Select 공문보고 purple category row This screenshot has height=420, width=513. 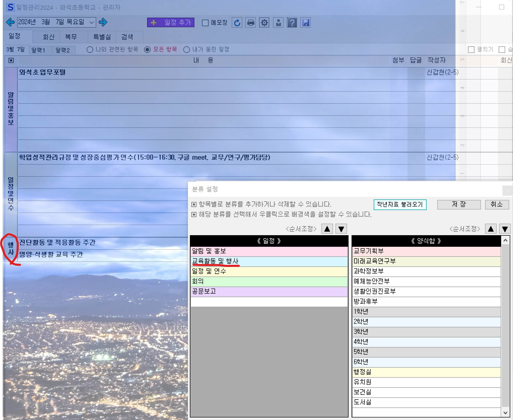269,292
